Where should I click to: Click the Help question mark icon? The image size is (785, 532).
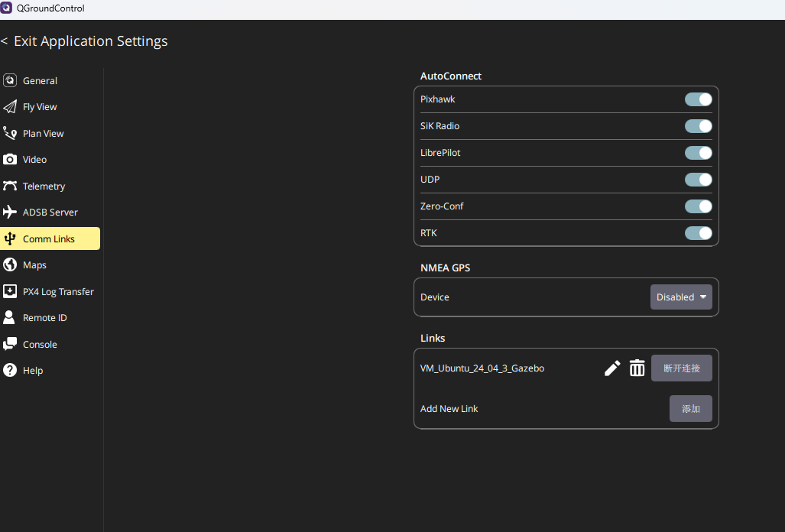(x=9, y=371)
